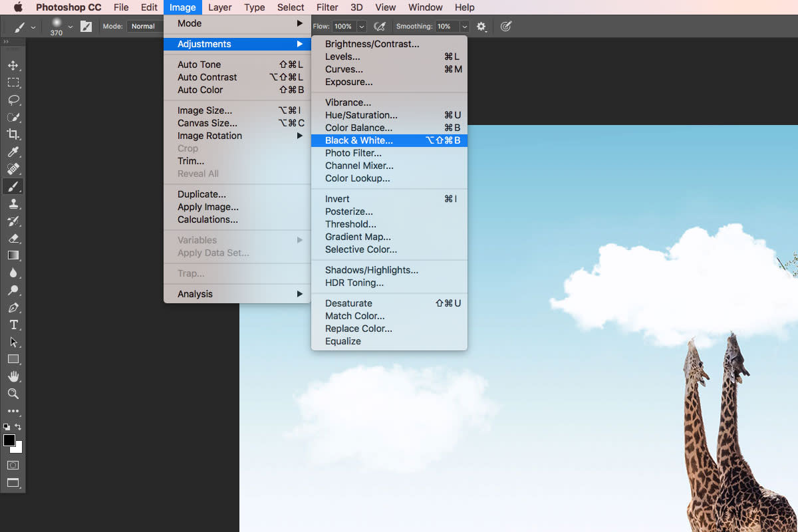Open the Photoshop CC menu
Viewport: 798px width, 532px height.
pos(68,7)
